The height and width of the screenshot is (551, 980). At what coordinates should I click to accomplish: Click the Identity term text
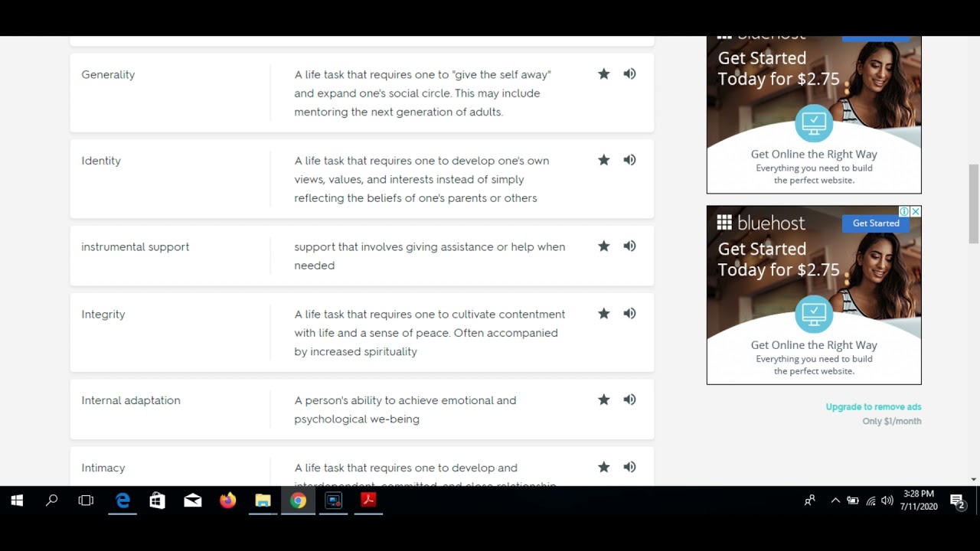101,161
